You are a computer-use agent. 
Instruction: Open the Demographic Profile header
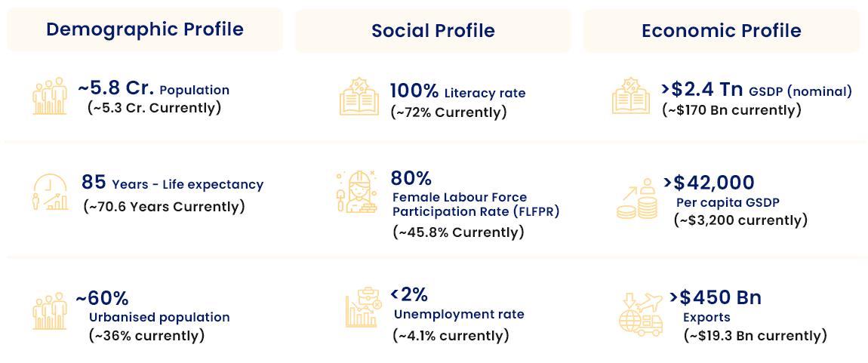coord(145,29)
